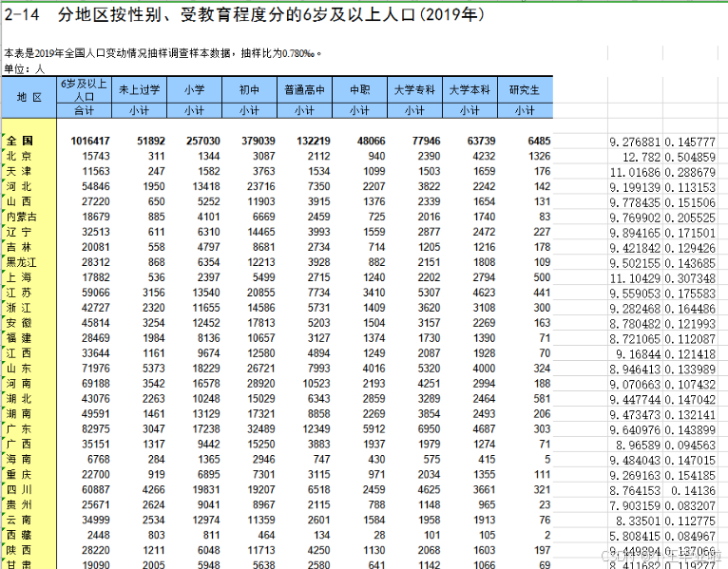
Task: Select Shandong's total value 71976
Action: click(96, 369)
